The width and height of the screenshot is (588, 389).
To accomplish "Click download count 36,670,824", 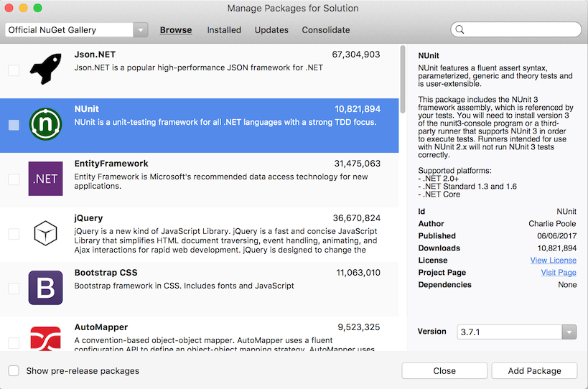I will coord(357,218).
